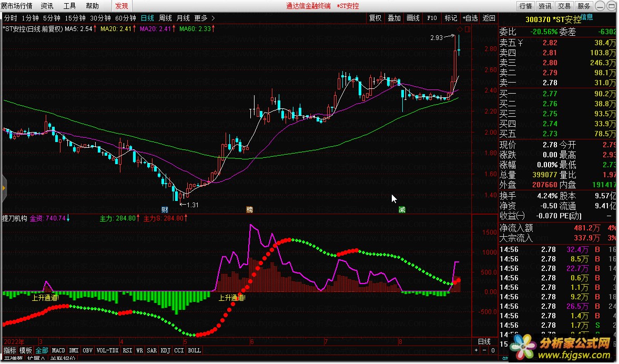Screen dimensions: 619x364
Task: Click the red rectangle icon beside the diamond
Action: coord(468,29)
